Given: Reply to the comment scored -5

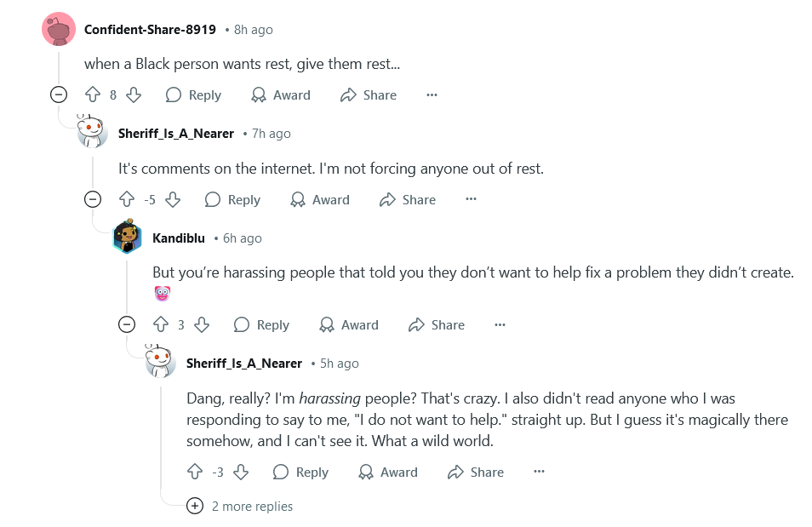Looking at the screenshot, I should [233, 199].
